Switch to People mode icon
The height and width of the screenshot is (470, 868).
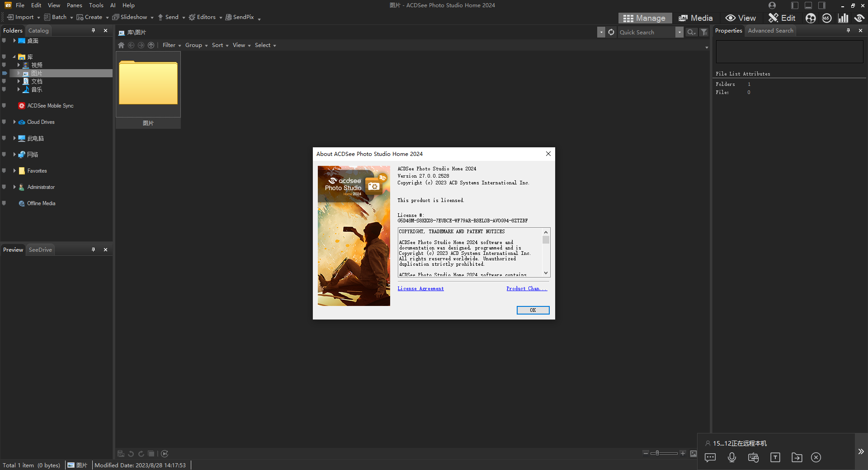[811, 18]
